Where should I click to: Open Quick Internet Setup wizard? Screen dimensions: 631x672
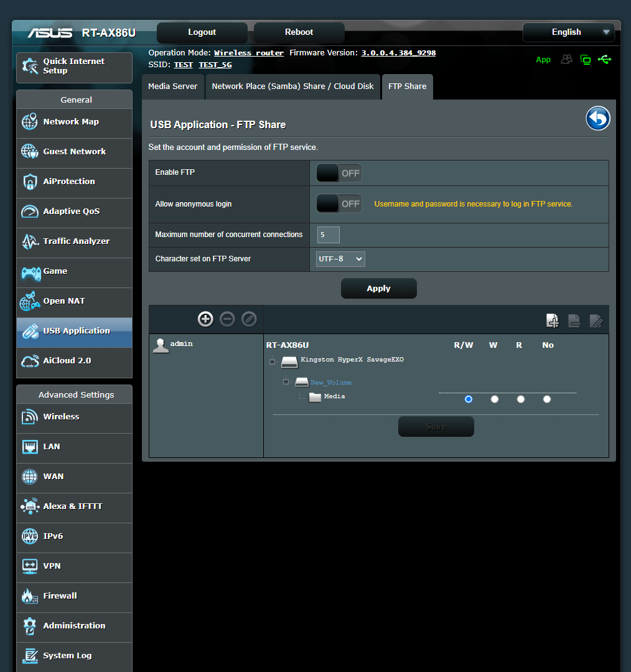(x=74, y=67)
